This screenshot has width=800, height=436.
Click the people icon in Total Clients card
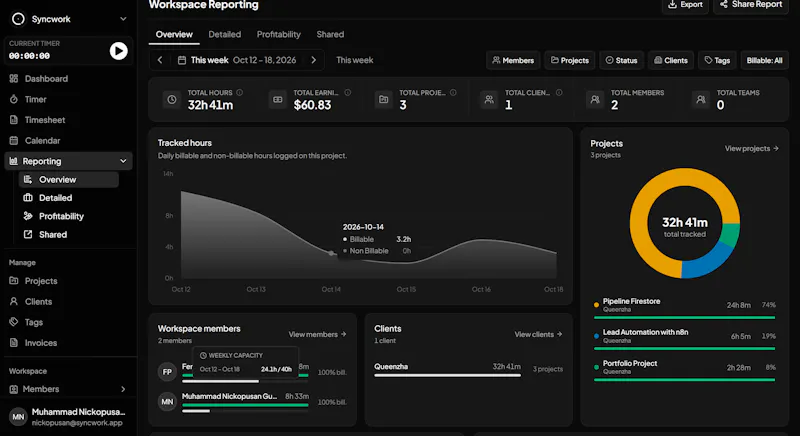pyautogui.click(x=489, y=99)
